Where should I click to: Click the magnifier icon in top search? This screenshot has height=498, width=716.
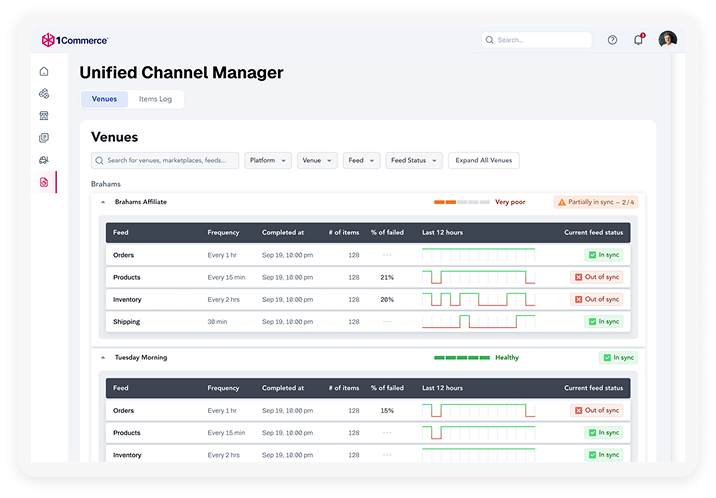point(490,40)
